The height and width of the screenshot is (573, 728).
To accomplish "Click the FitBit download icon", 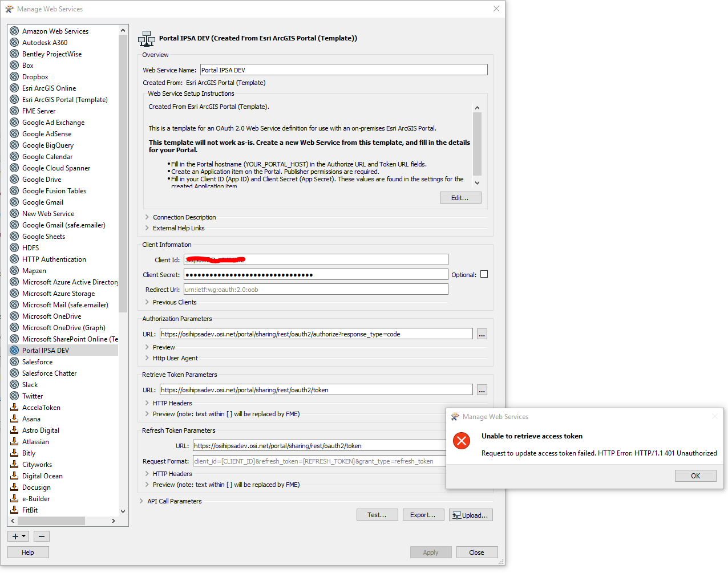I will pyautogui.click(x=14, y=510).
